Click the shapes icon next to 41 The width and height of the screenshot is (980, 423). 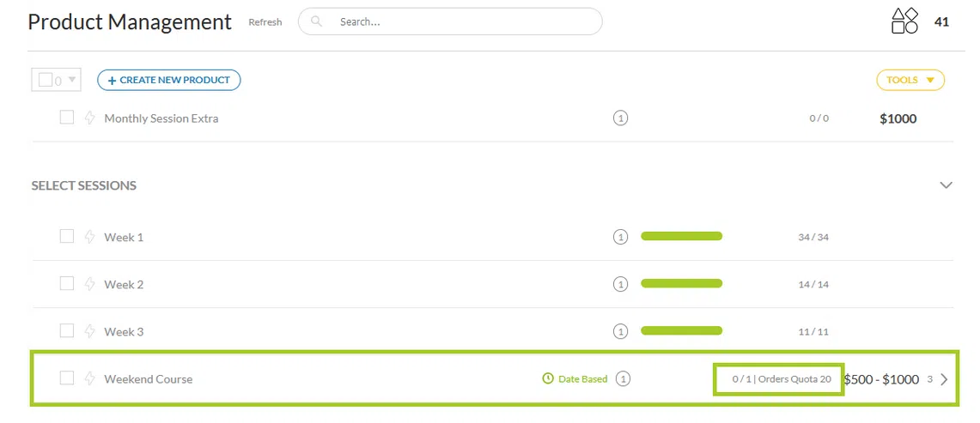pyautogui.click(x=904, y=21)
